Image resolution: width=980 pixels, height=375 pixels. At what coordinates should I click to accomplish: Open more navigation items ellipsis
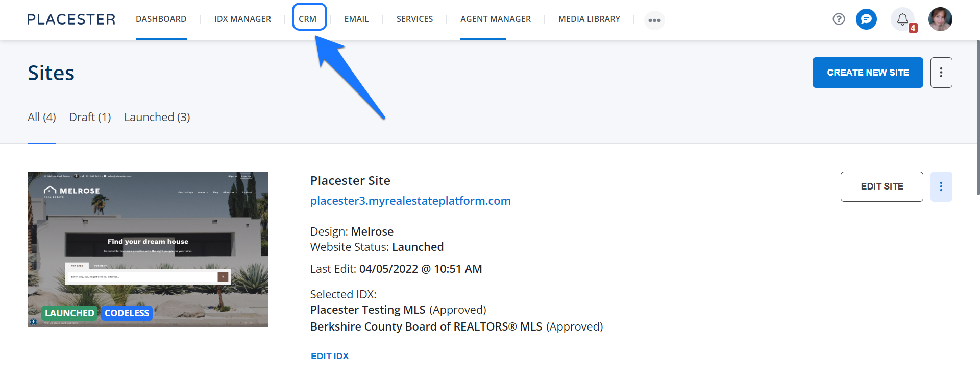pos(654,20)
